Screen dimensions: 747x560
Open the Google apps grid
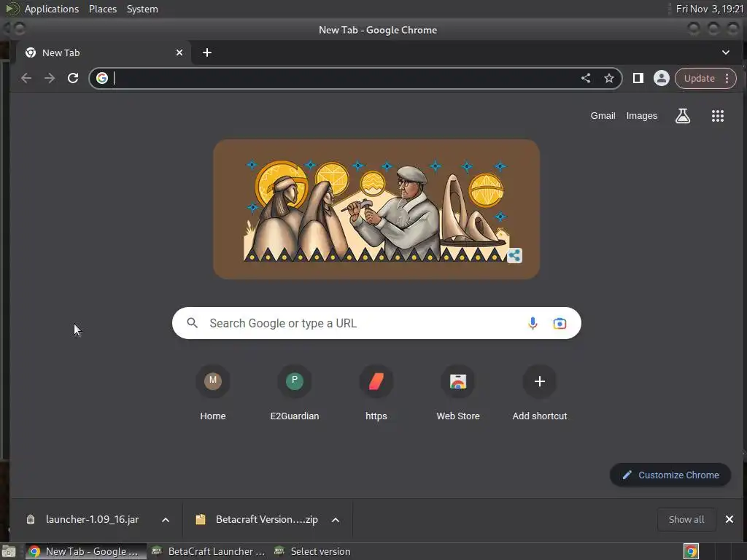[718, 116]
